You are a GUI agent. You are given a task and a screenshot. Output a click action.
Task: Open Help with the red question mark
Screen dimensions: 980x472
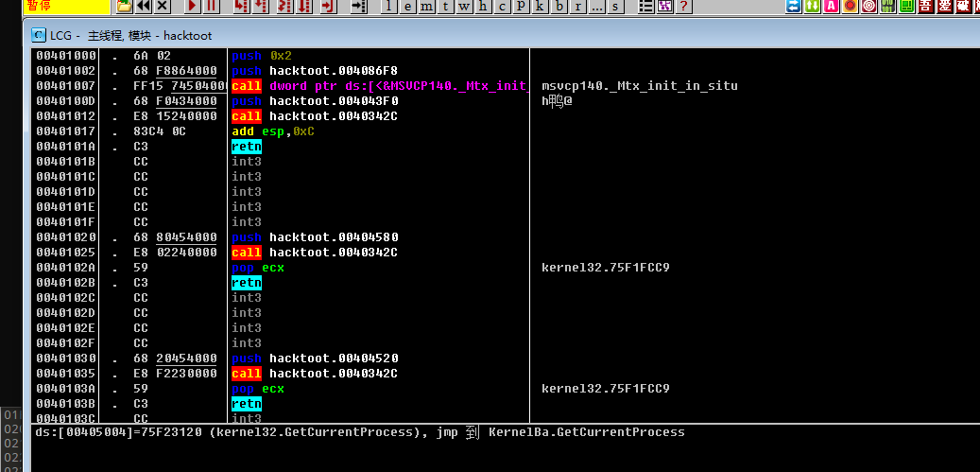click(x=684, y=7)
